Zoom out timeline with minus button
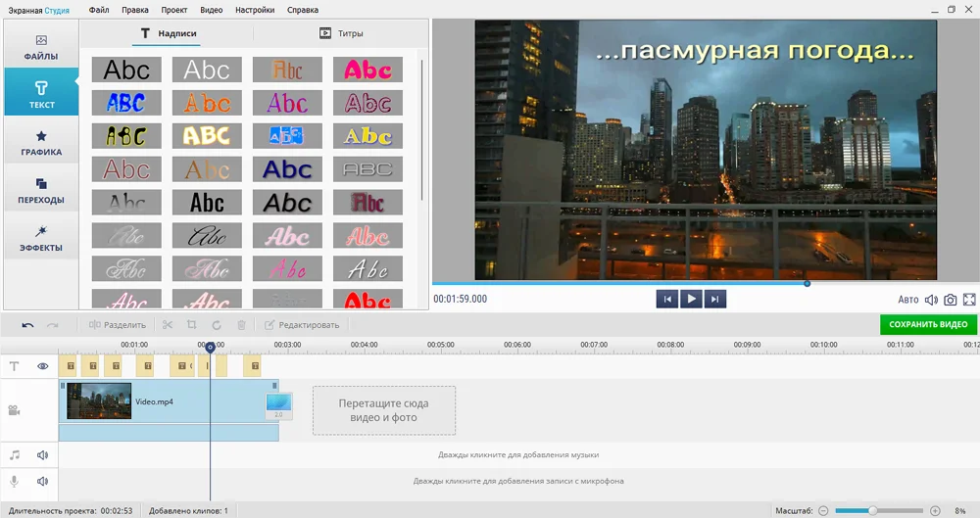This screenshot has width=980, height=518. (x=823, y=510)
